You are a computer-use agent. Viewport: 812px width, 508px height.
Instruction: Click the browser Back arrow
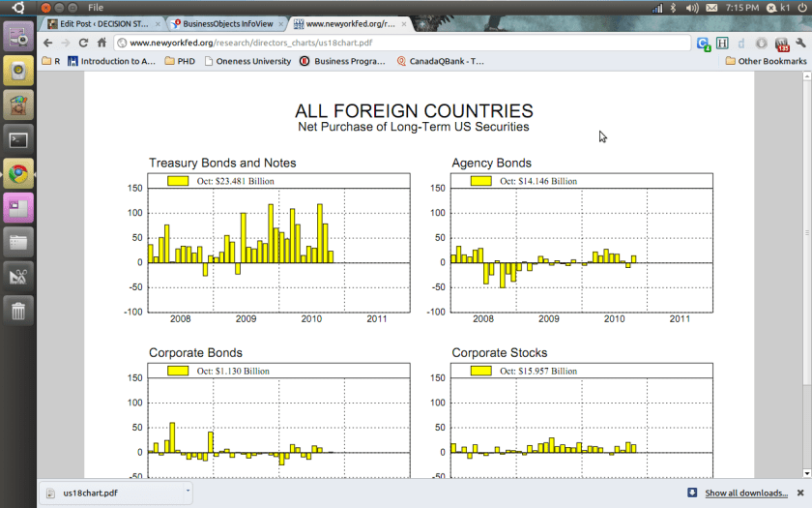[x=48, y=43]
